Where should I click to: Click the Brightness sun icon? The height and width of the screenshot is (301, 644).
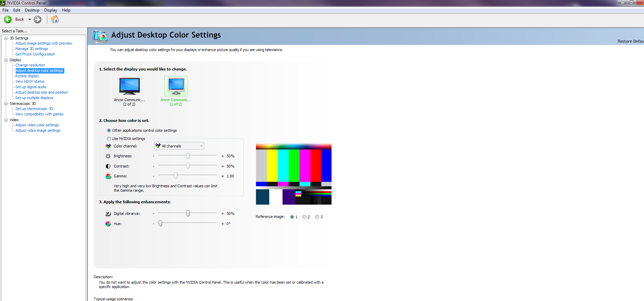coord(108,156)
